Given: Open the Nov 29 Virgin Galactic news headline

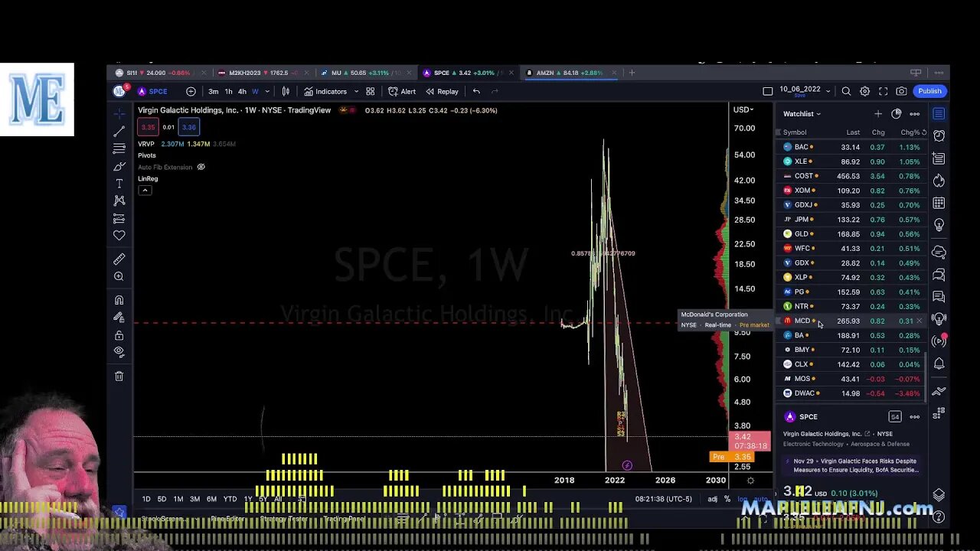Looking at the screenshot, I should [850, 465].
